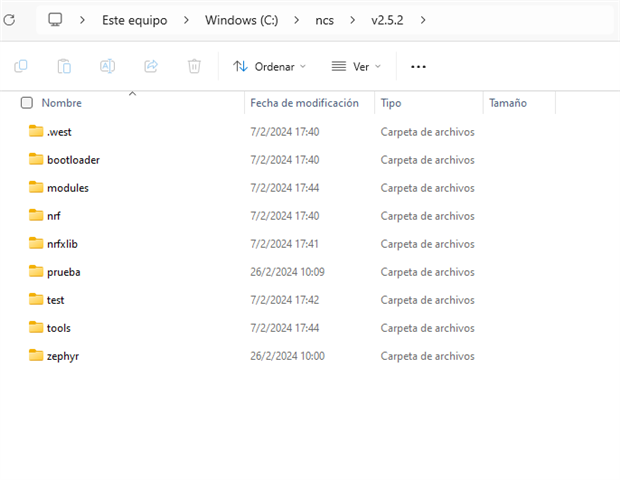620x480 pixels.
Task: Go to Windows (C:) in the breadcrumb
Action: (242, 20)
